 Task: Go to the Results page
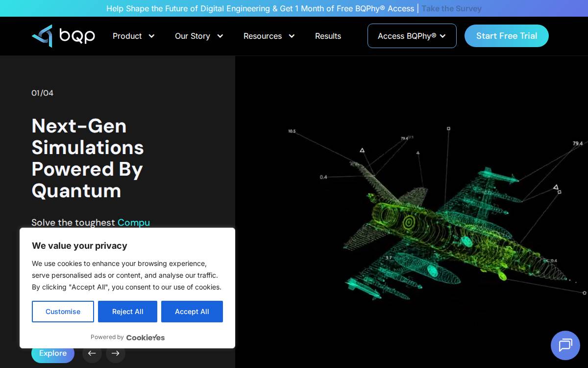[x=328, y=36]
